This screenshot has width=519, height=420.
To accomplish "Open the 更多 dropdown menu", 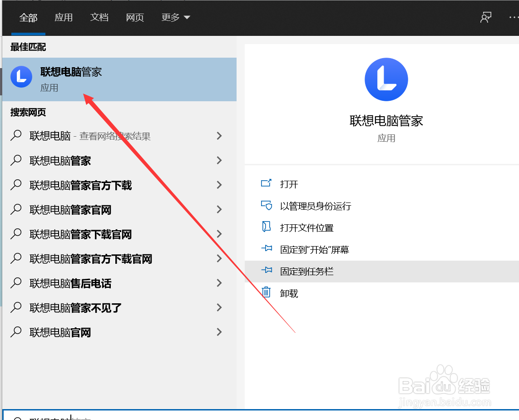I will pos(175,18).
